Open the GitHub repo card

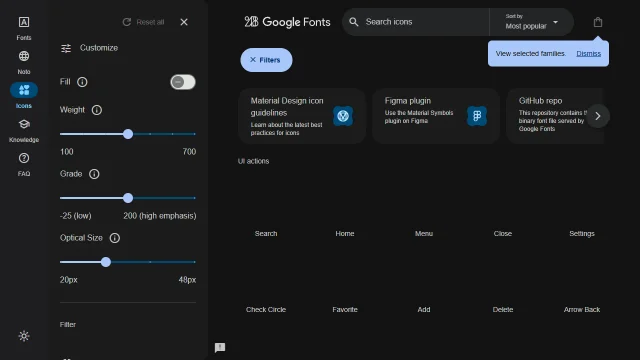point(554,116)
